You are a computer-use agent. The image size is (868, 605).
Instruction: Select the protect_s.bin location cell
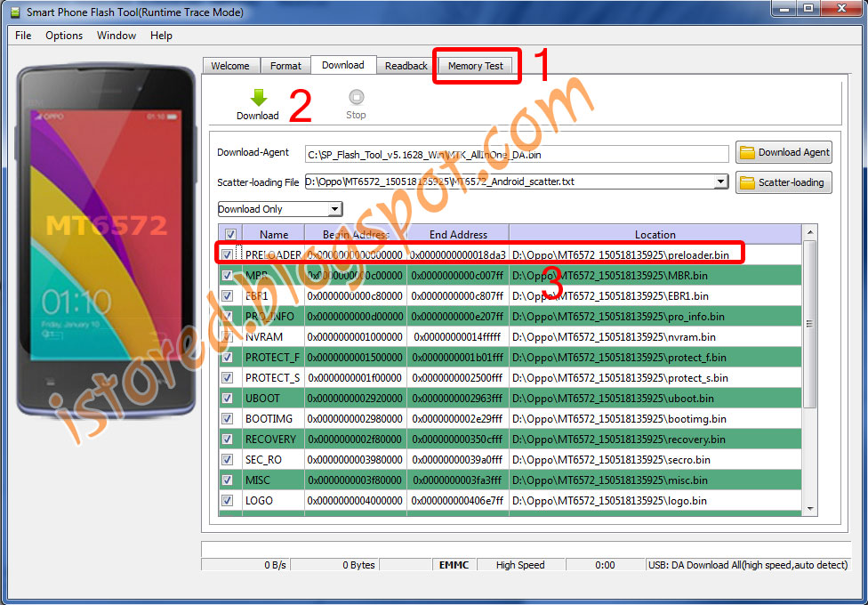655,378
